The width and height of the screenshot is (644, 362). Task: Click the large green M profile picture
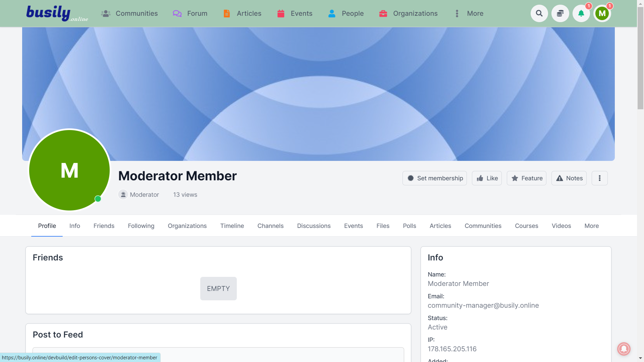point(69,170)
